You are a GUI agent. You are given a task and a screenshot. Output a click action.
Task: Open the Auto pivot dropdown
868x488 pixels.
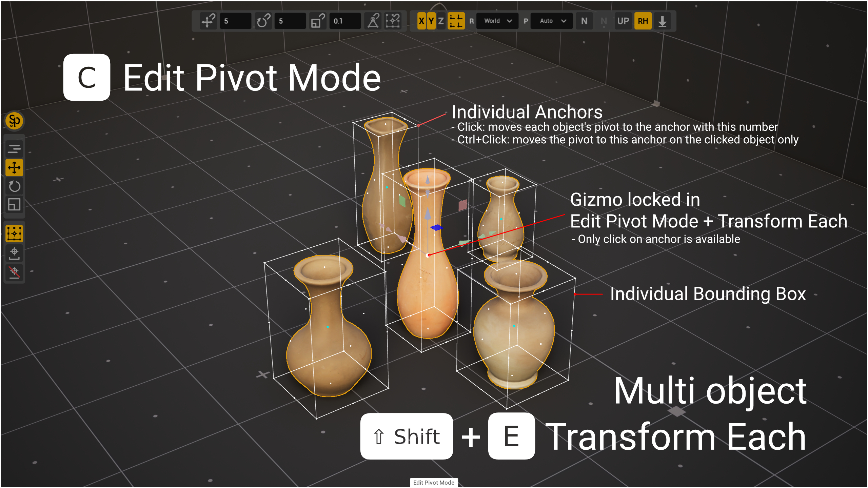click(x=552, y=21)
